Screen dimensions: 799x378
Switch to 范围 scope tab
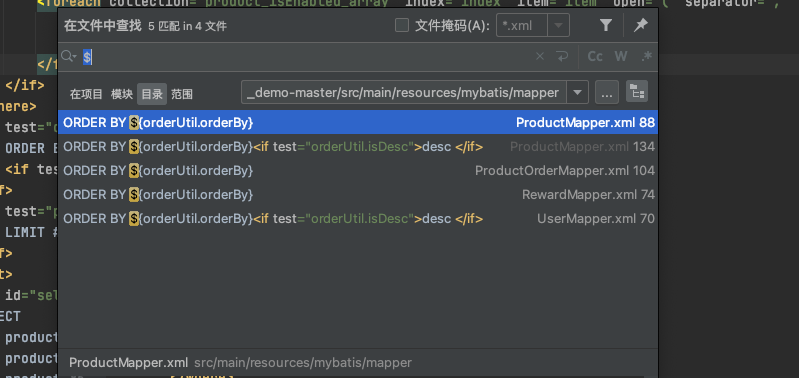point(182,94)
